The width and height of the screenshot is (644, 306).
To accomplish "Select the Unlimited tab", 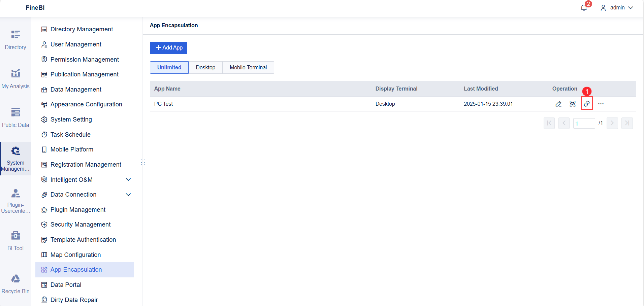I will 169,67.
